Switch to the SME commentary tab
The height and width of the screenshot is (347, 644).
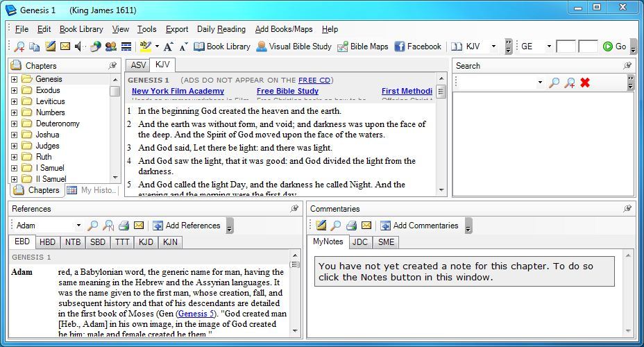[x=386, y=242]
